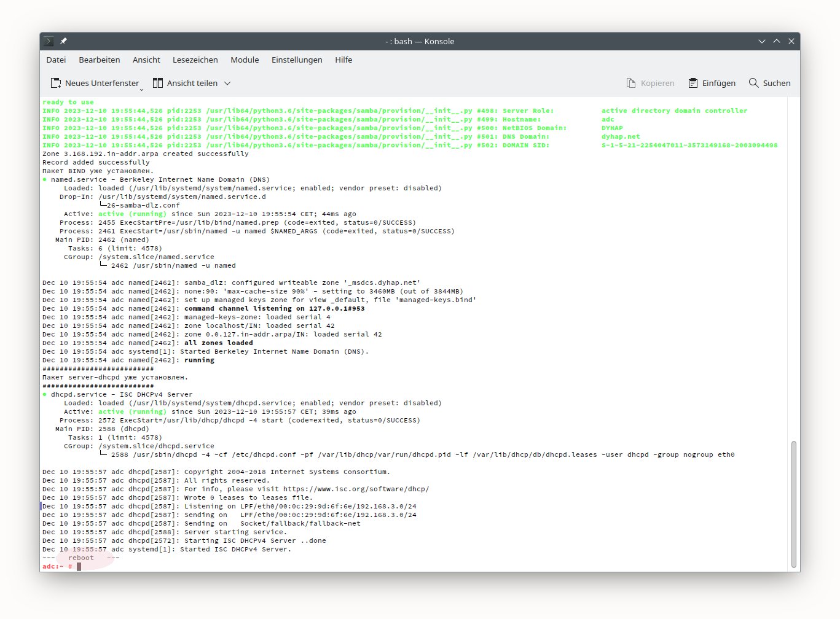Expand the Ansicht teilen chevron
The image size is (840, 619).
pyautogui.click(x=227, y=83)
